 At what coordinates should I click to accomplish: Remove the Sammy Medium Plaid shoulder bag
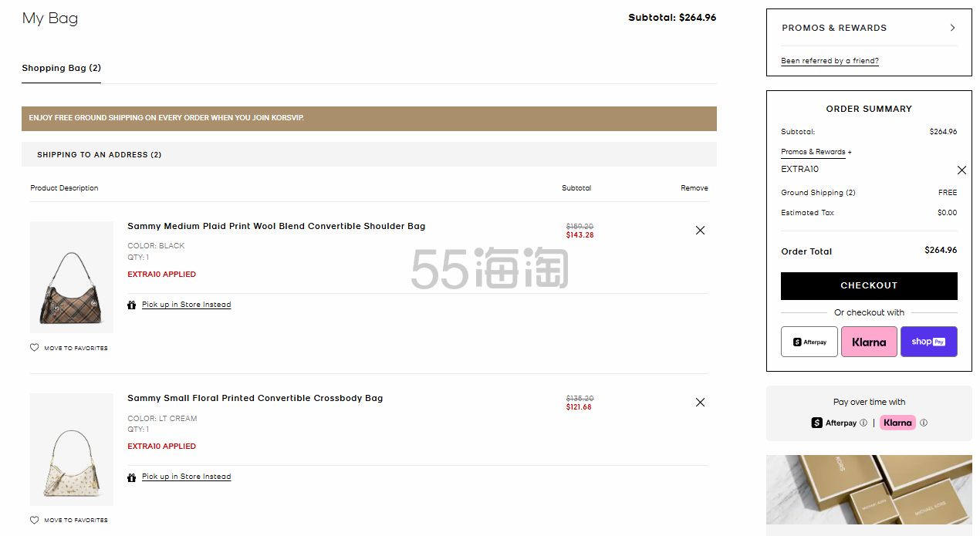point(700,230)
